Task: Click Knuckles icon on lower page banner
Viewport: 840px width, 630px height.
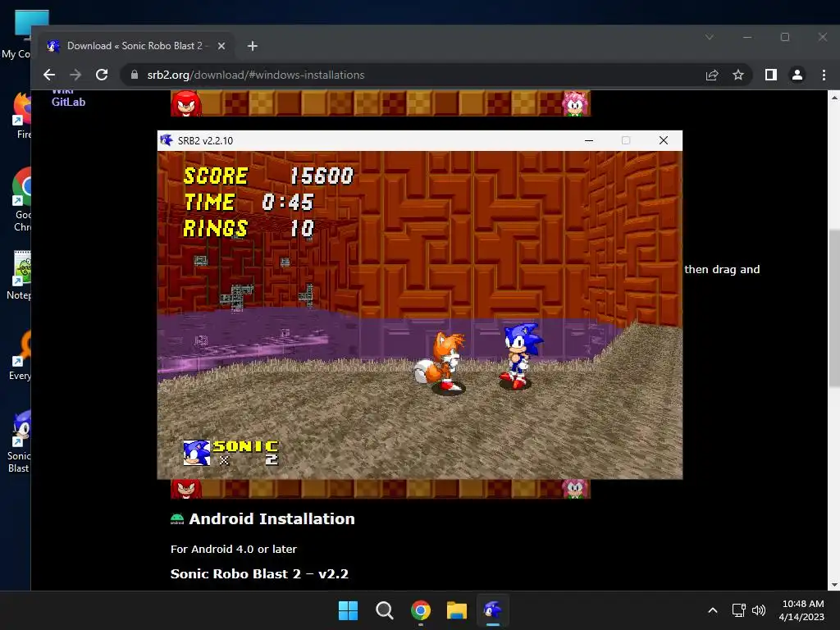Action: click(186, 489)
